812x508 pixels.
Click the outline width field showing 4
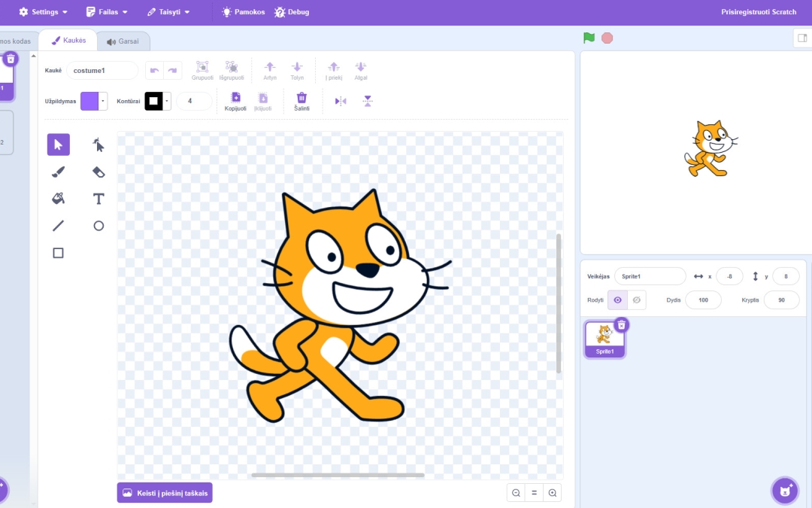pos(194,101)
